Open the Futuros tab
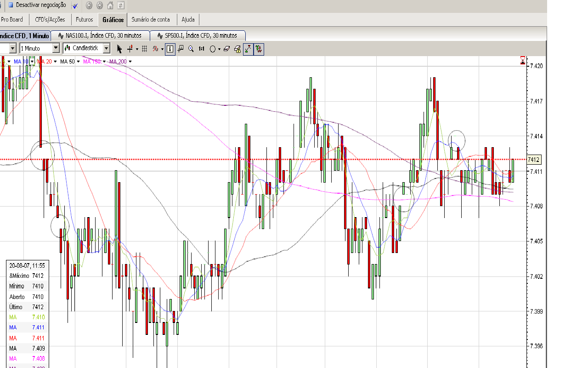588x368 pixels. pyautogui.click(x=85, y=20)
